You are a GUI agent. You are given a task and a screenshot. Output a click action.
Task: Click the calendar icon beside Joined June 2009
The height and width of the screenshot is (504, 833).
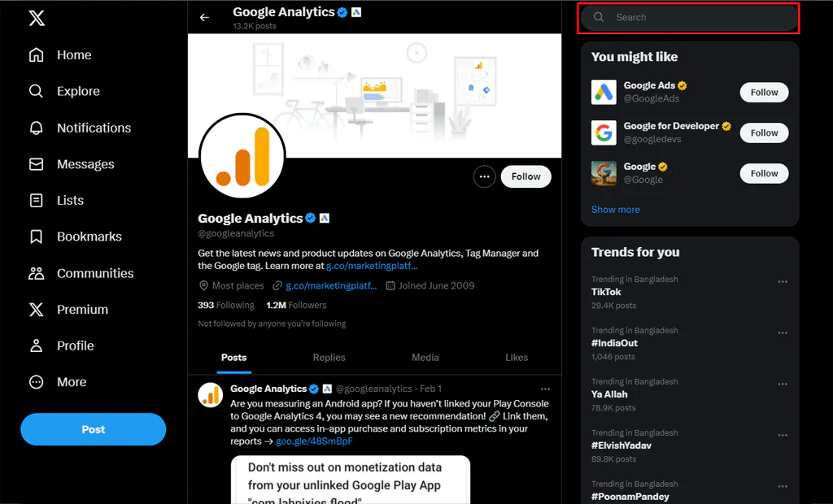pyautogui.click(x=390, y=285)
